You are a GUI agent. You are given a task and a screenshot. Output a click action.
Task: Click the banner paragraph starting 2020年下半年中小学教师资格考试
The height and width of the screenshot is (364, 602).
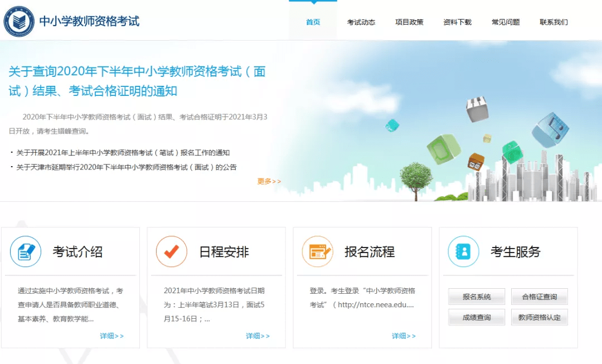pos(138,124)
